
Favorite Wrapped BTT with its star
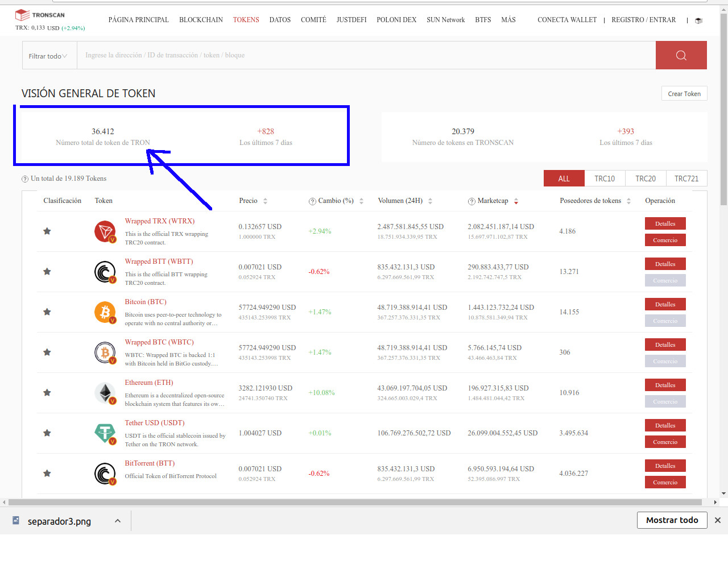(47, 272)
